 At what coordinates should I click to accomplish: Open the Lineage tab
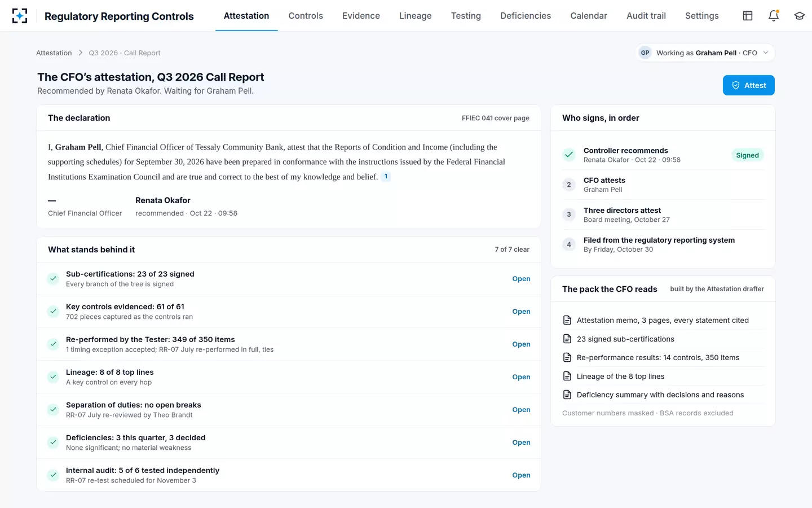tap(416, 16)
